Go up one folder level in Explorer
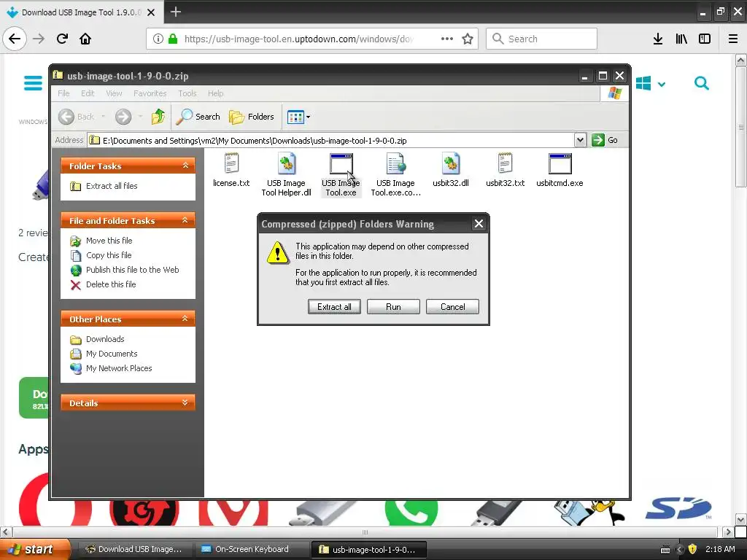The height and width of the screenshot is (560, 747). [x=158, y=117]
